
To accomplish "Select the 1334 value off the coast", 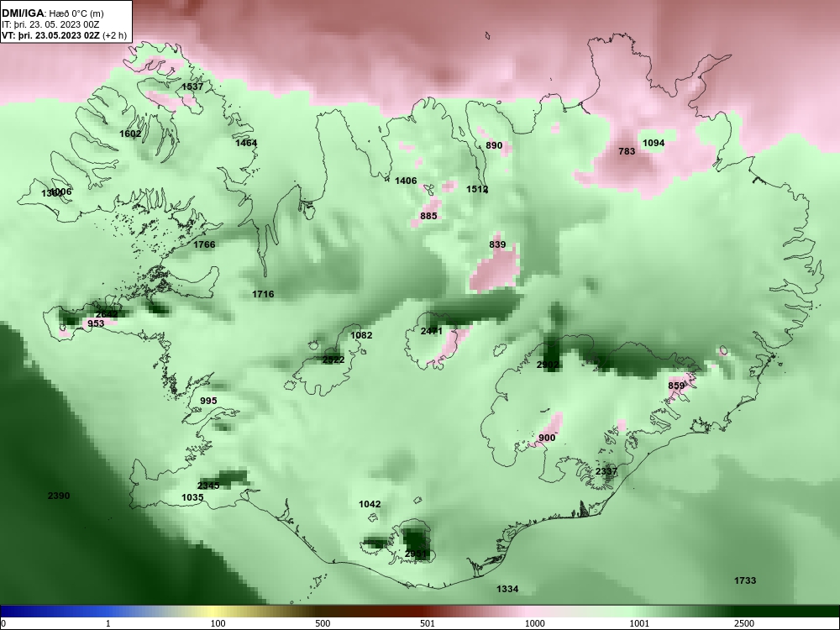I will click(507, 589).
